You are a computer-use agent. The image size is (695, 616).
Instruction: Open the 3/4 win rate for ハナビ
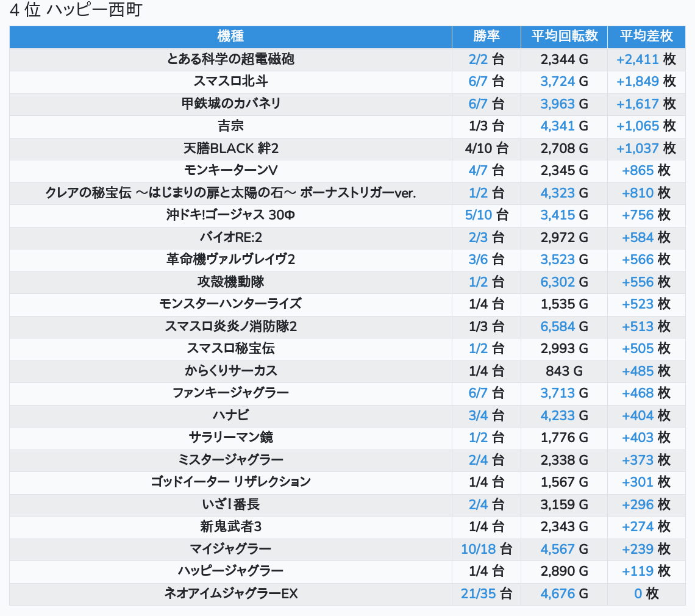pyautogui.click(x=478, y=415)
